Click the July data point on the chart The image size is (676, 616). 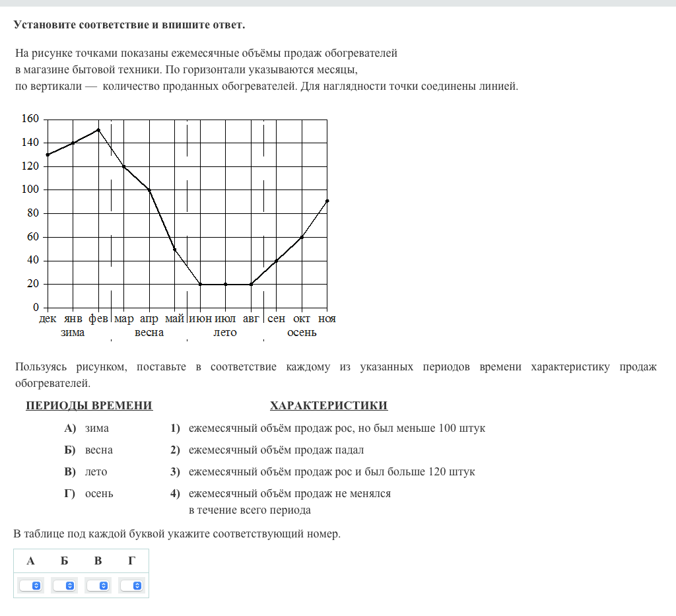coord(225,284)
